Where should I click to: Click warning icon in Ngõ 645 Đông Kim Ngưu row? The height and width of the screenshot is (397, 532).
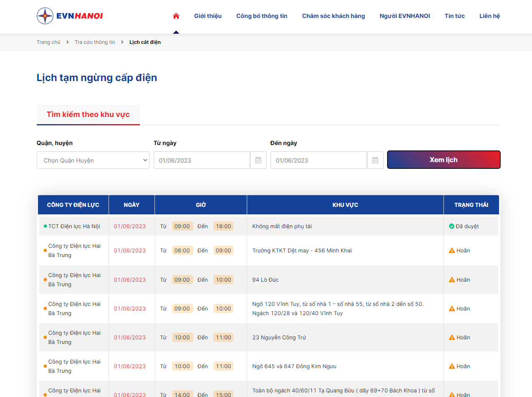pyautogui.click(x=452, y=366)
